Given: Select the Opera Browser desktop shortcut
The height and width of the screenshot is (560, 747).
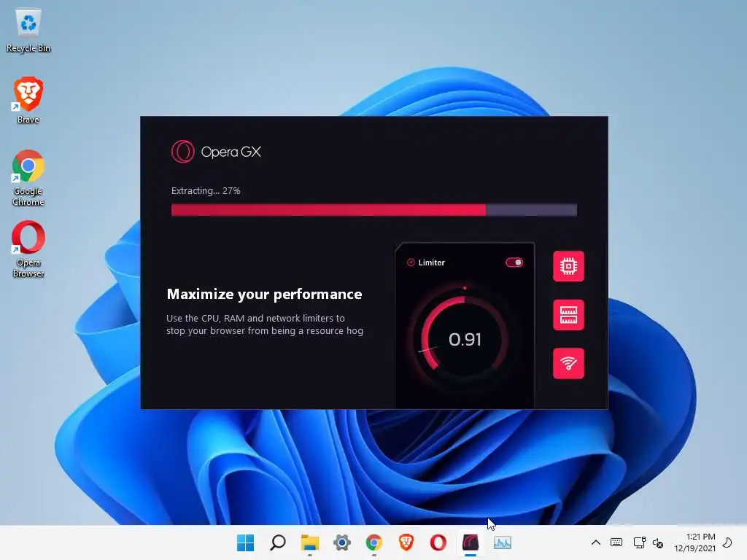Looking at the screenshot, I should pos(28,249).
